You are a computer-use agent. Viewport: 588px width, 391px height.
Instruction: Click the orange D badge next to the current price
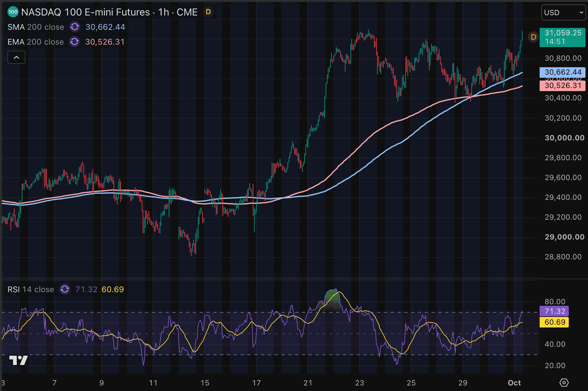click(x=533, y=37)
